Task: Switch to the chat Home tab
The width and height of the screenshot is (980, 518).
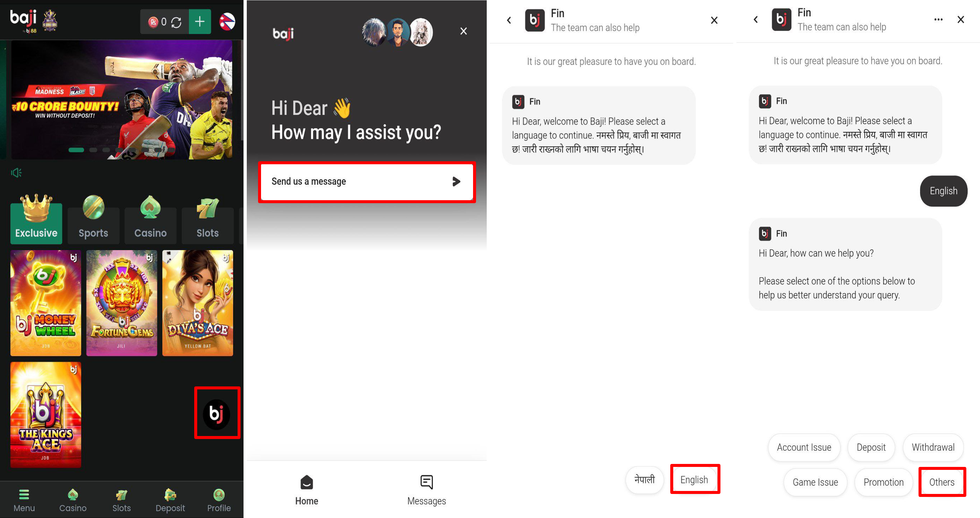Action: coord(307,490)
